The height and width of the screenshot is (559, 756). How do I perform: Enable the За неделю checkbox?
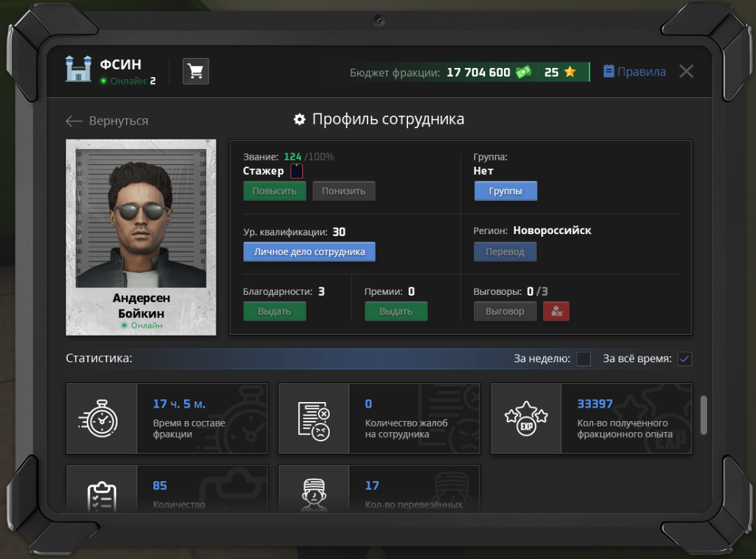(583, 359)
